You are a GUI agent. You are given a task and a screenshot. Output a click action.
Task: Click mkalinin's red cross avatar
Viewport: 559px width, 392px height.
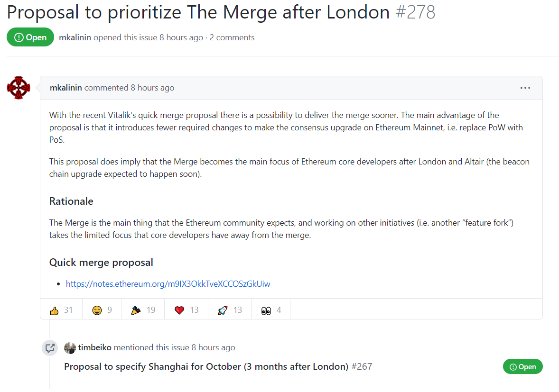click(x=19, y=88)
